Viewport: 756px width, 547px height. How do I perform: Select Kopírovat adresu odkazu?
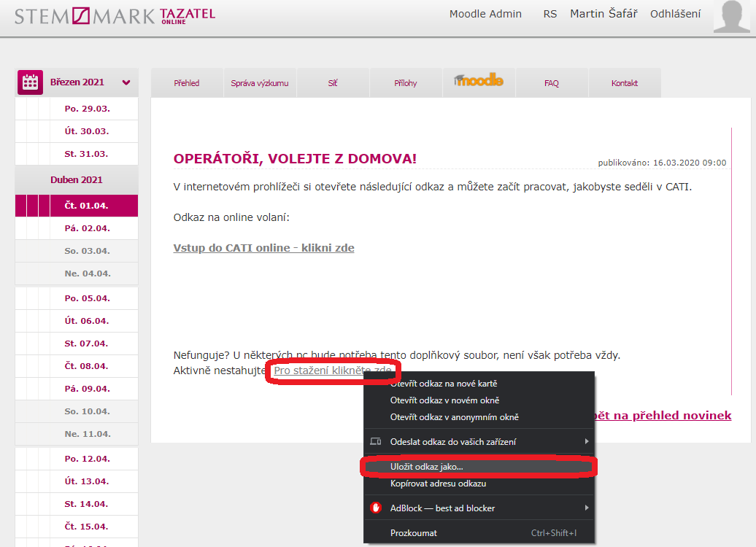pos(438,484)
